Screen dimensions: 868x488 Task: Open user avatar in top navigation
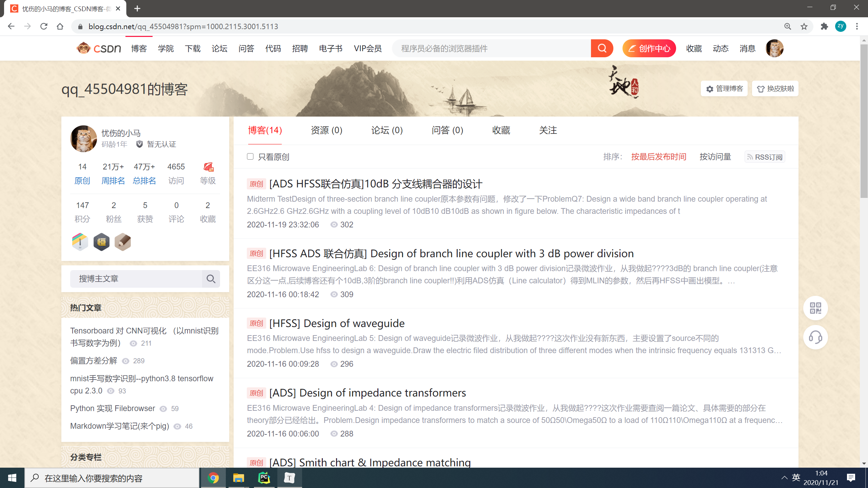[x=774, y=48]
